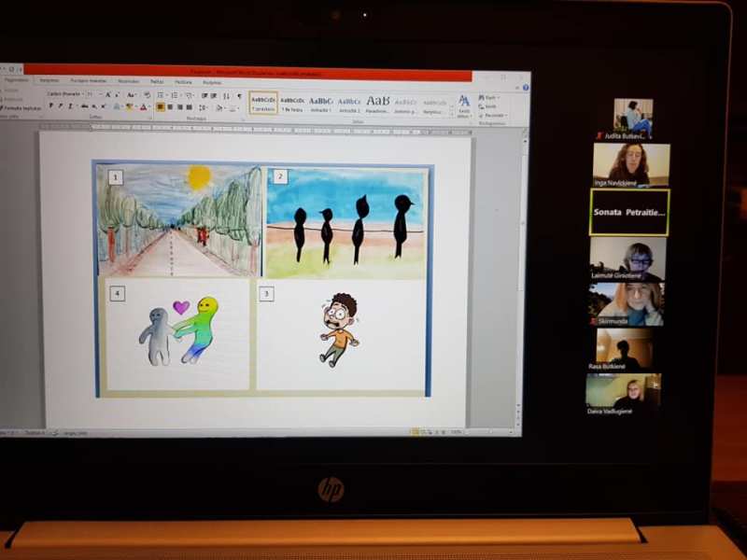Open the seventh ribbon tab (View)

(212, 83)
